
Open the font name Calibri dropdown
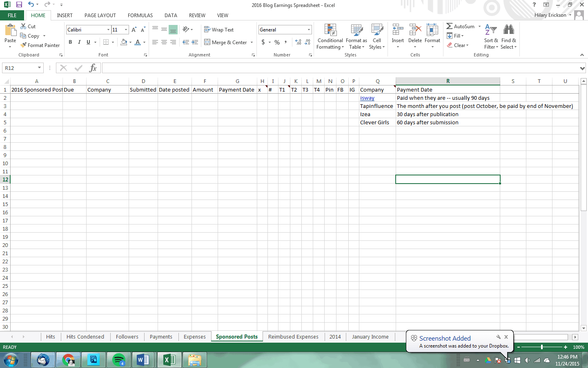pyautogui.click(x=108, y=29)
